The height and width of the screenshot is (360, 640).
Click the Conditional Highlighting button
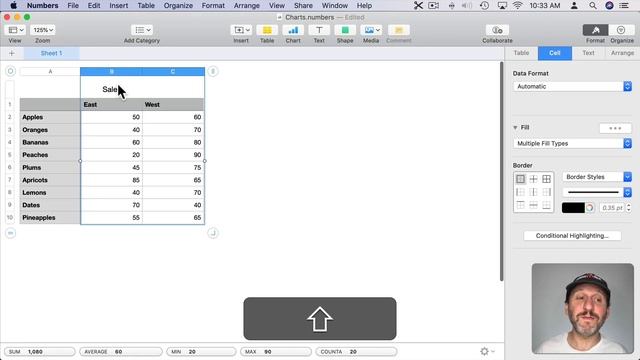click(x=572, y=236)
